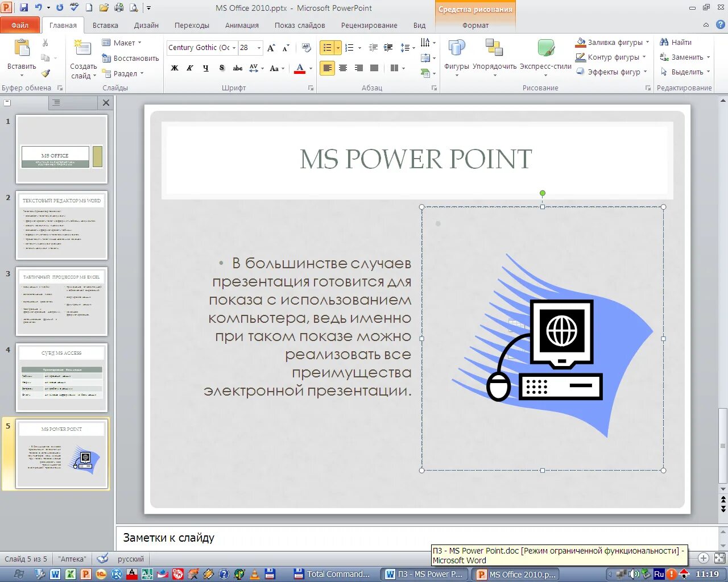Toggle italic (К) formatting

point(190,68)
